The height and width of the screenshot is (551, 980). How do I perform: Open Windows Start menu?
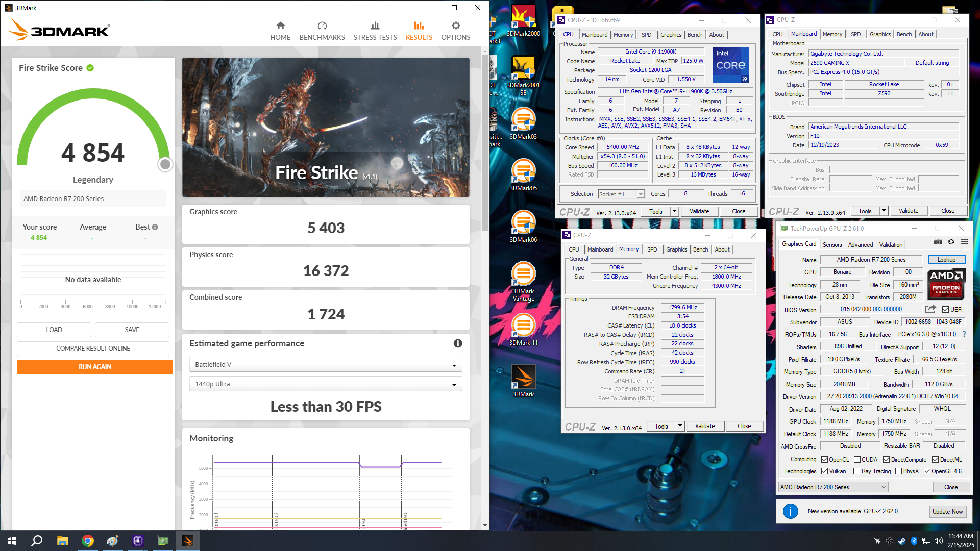pos(12,541)
